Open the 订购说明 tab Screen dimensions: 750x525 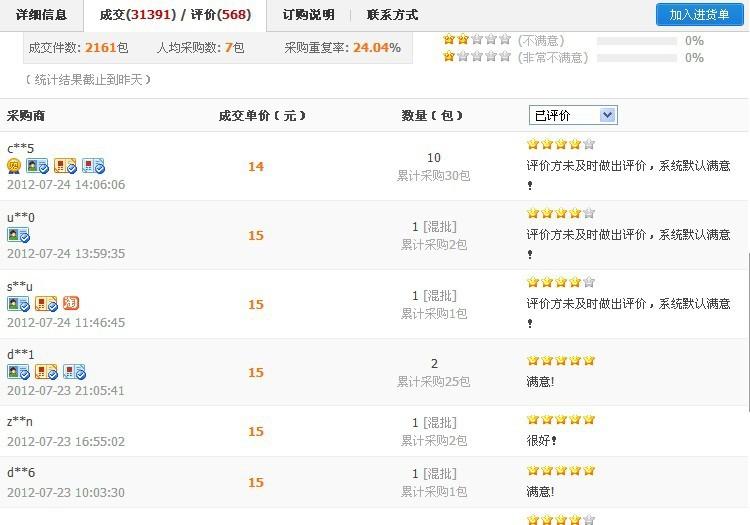tap(309, 15)
